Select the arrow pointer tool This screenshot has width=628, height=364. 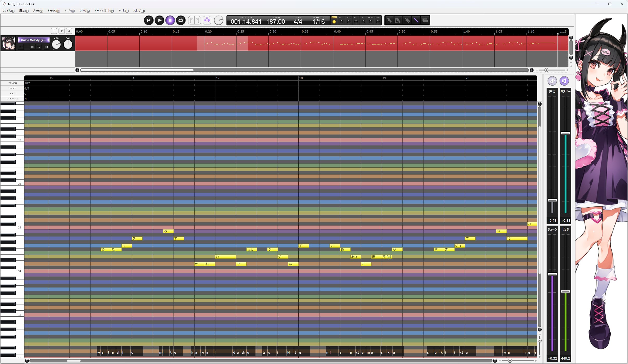389,20
